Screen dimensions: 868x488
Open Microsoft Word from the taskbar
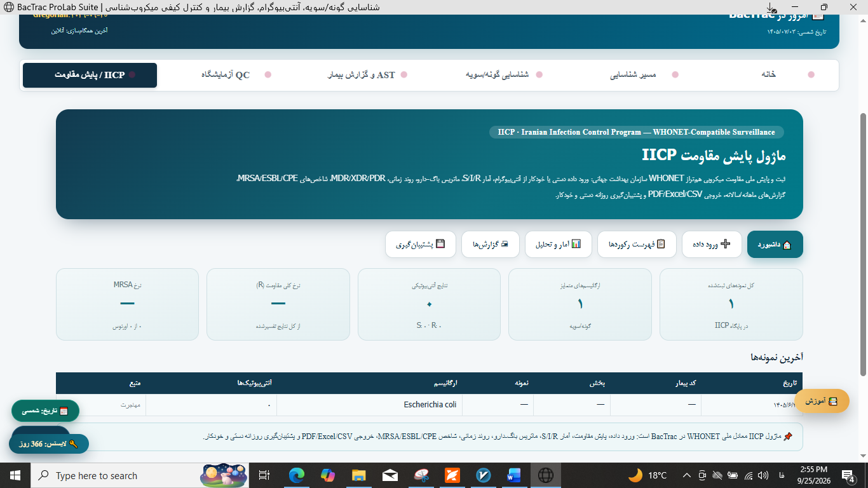(514, 475)
